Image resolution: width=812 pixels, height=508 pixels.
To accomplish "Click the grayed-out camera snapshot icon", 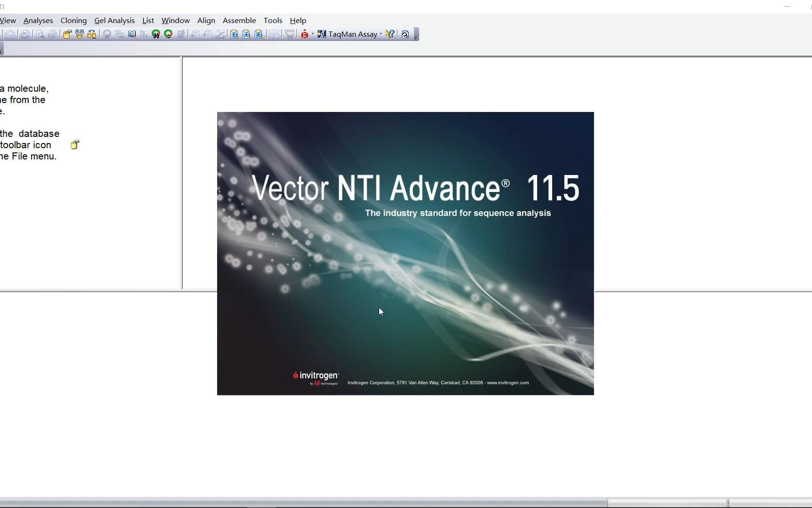I will point(25,34).
